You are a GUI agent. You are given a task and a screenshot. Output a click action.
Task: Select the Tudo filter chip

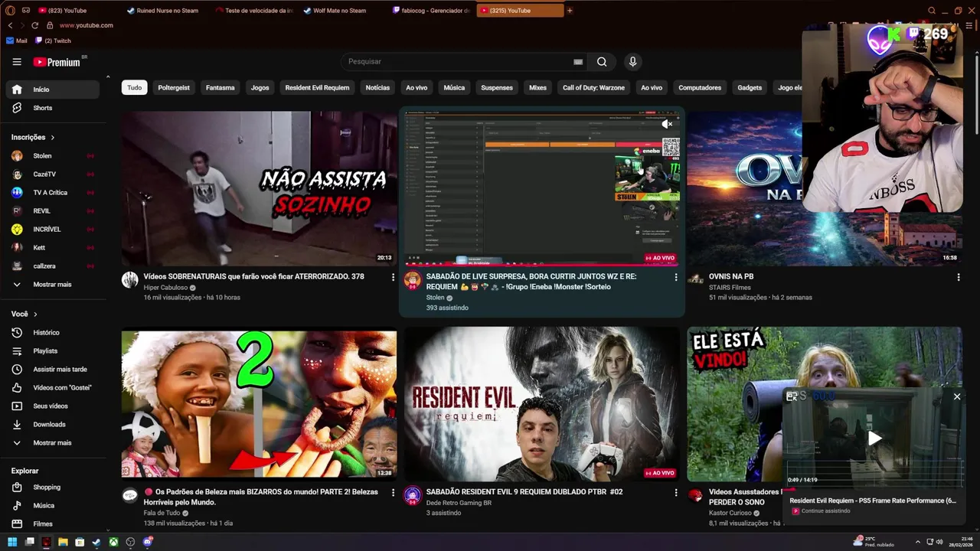click(x=134, y=88)
